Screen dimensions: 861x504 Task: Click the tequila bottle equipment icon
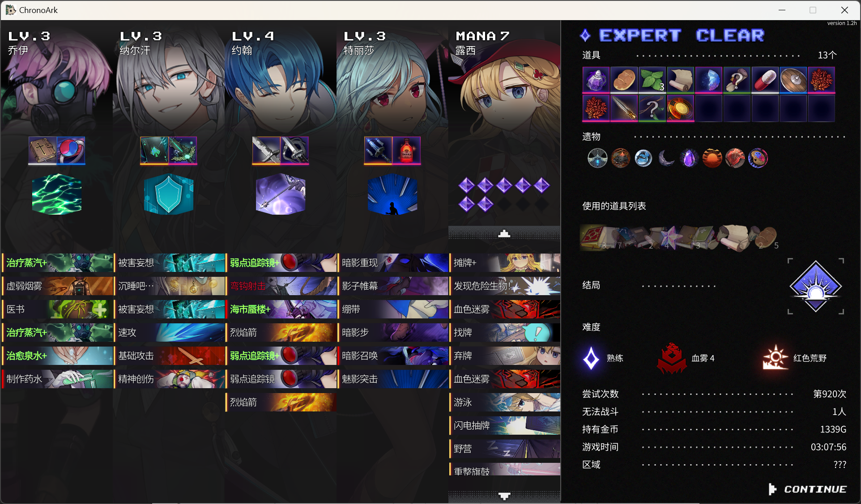pyautogui.click(x=406, y=150)
